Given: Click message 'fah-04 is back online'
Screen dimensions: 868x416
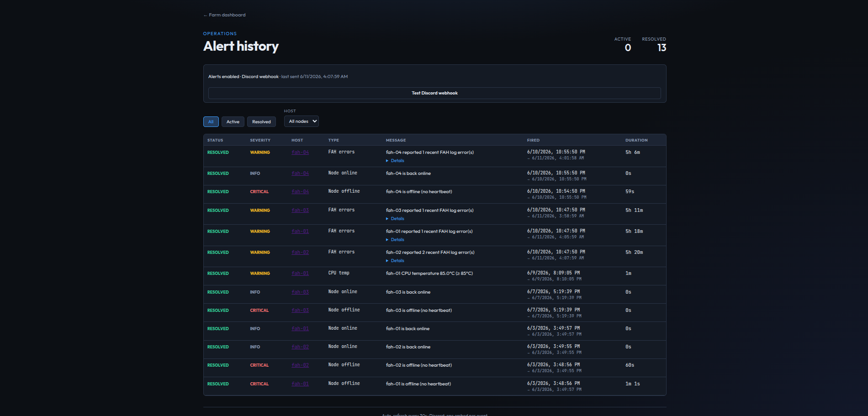Looking at the screenshot, I should click(x=408, y=174).
